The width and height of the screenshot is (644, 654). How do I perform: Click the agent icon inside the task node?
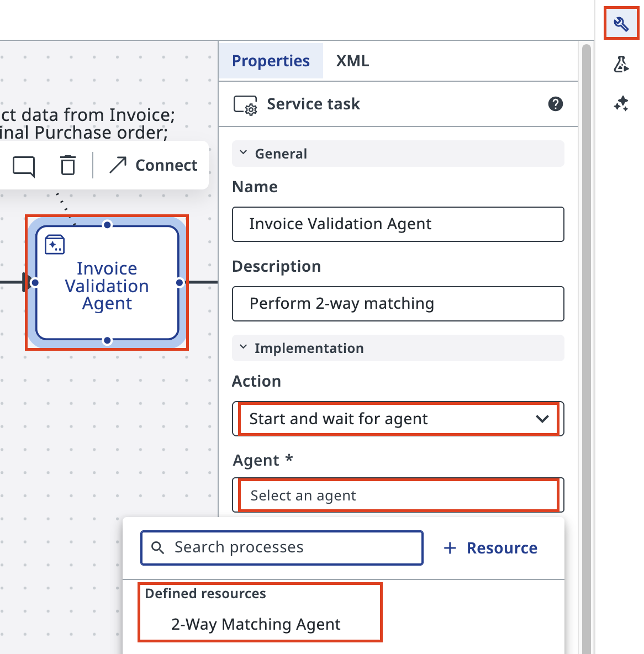point(55,244)
